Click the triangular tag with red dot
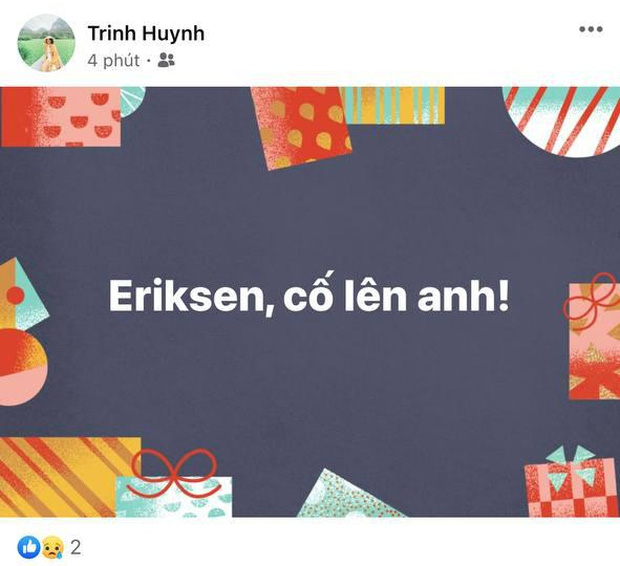The height and width of the screenshot is (566, 620). (x=22, y=295)
